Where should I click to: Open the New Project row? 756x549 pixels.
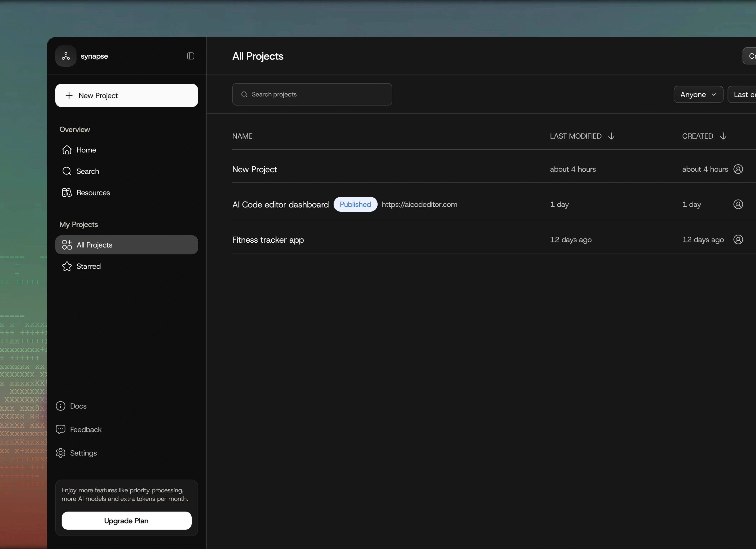point(494,169)
